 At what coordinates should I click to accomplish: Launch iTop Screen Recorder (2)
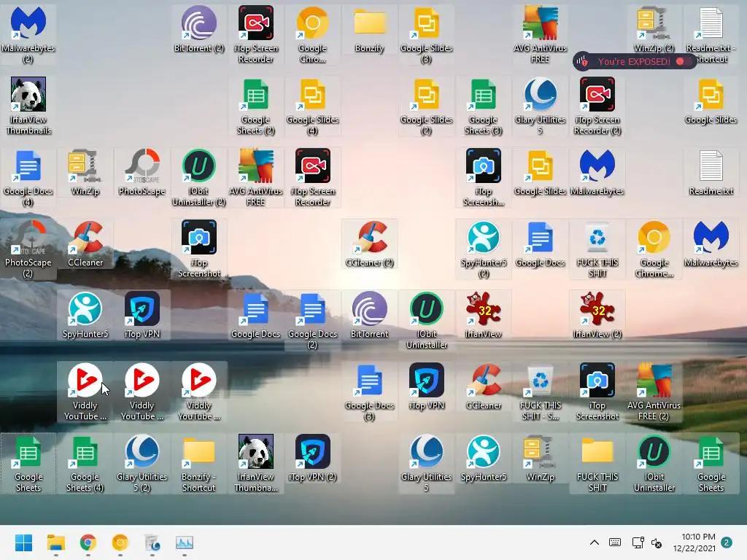point(597,106)
